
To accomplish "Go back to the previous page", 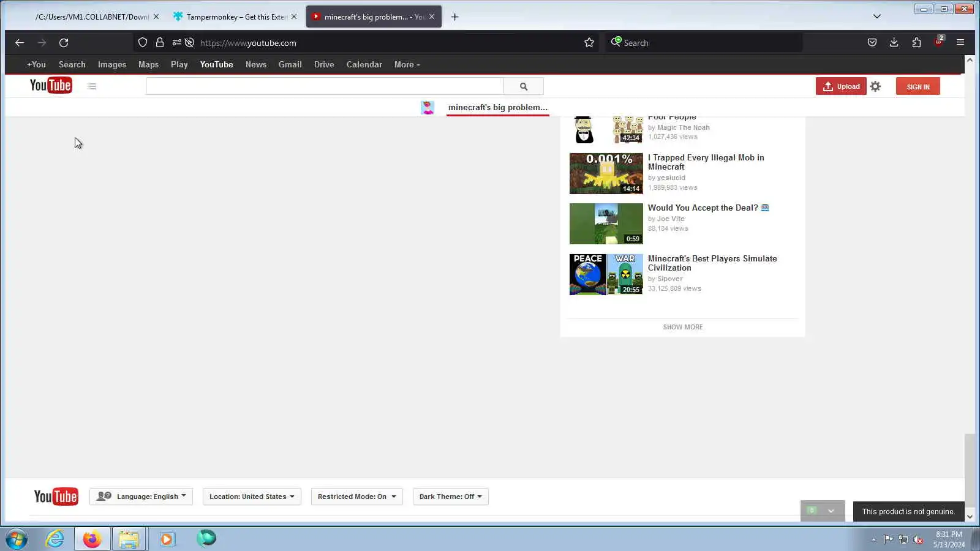I will point(20,43).
